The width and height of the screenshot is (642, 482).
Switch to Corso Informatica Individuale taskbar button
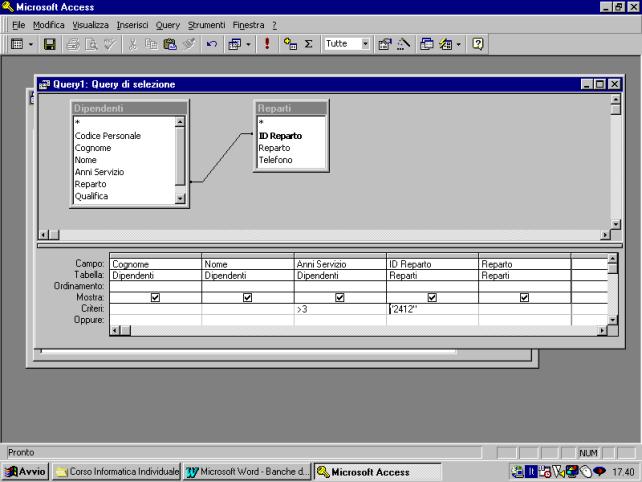click(x=117, y=472)
